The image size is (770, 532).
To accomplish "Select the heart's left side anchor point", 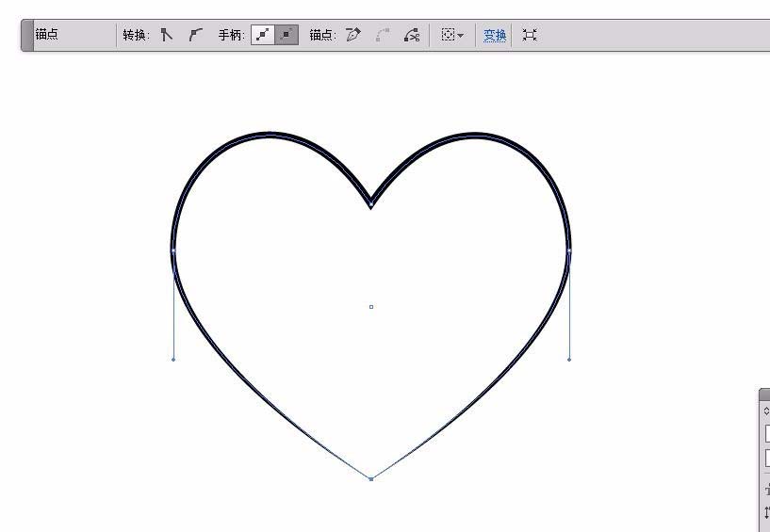I will click(173, 250).
